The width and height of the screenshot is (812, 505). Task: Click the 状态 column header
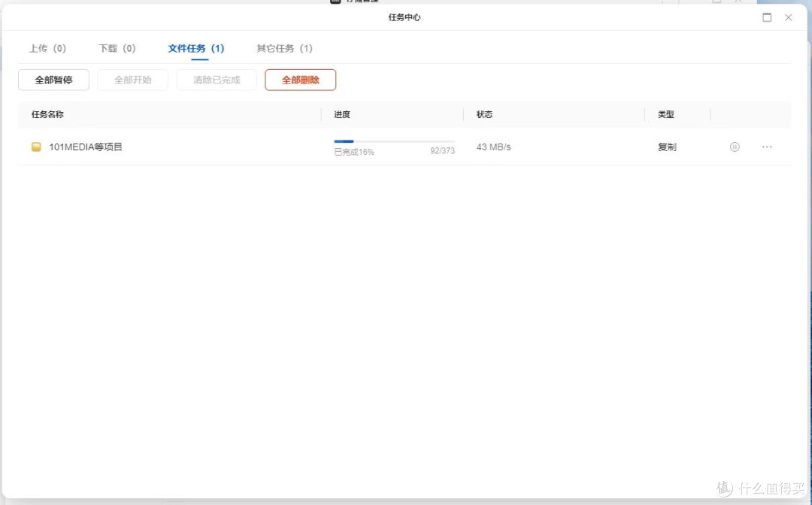point(484,114)
